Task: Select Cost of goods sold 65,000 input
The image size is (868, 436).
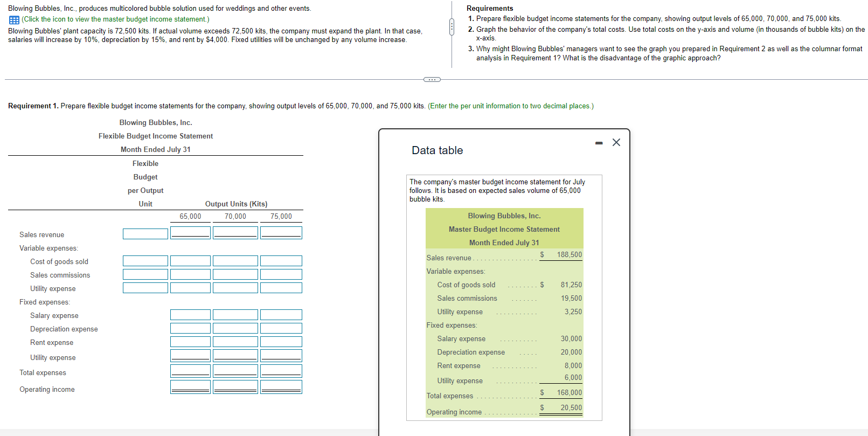Action: tap(190, 261)
